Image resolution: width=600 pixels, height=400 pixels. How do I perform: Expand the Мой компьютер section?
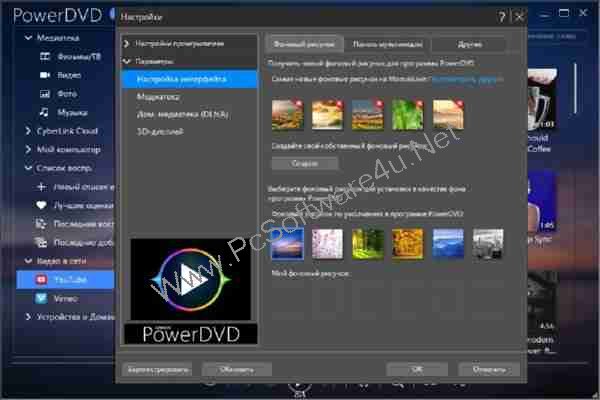tap(28, 149)
